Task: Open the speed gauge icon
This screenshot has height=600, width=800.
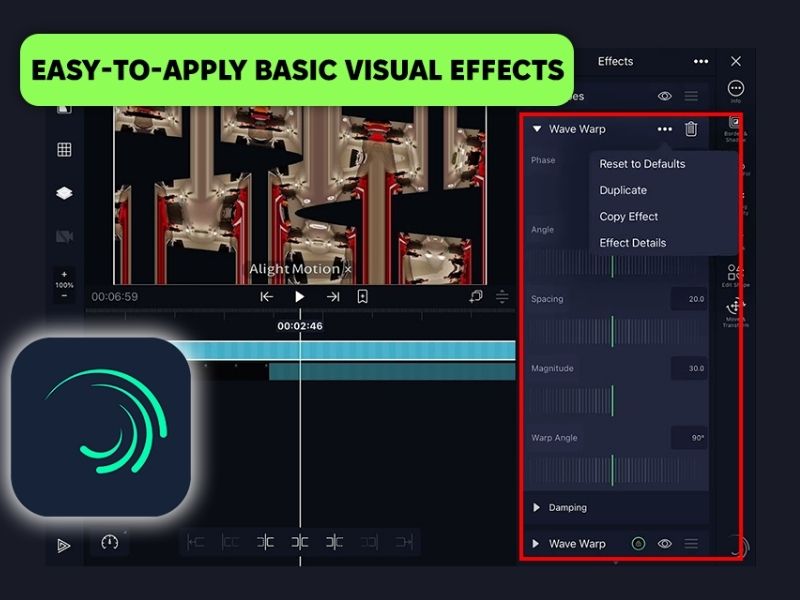Action: pos(110,542)
